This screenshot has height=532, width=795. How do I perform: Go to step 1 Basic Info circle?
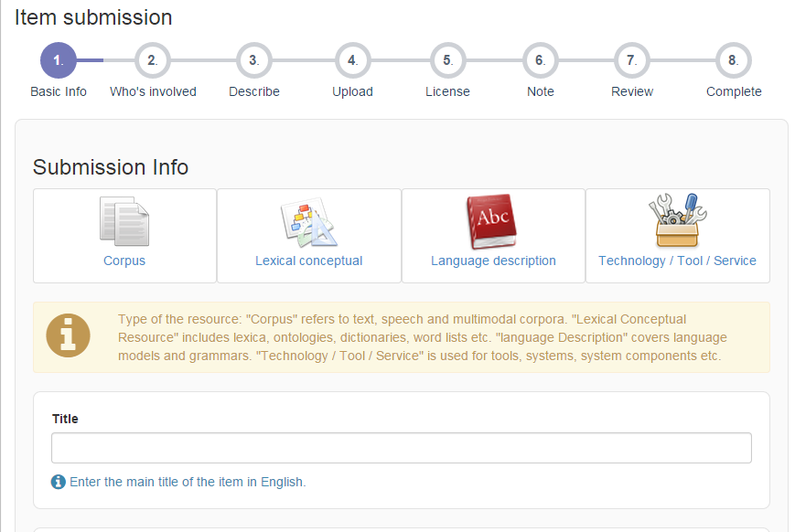(59, 60)
